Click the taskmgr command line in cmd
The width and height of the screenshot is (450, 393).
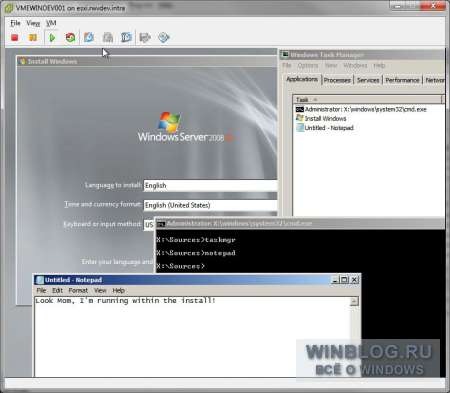coord(196,240)
